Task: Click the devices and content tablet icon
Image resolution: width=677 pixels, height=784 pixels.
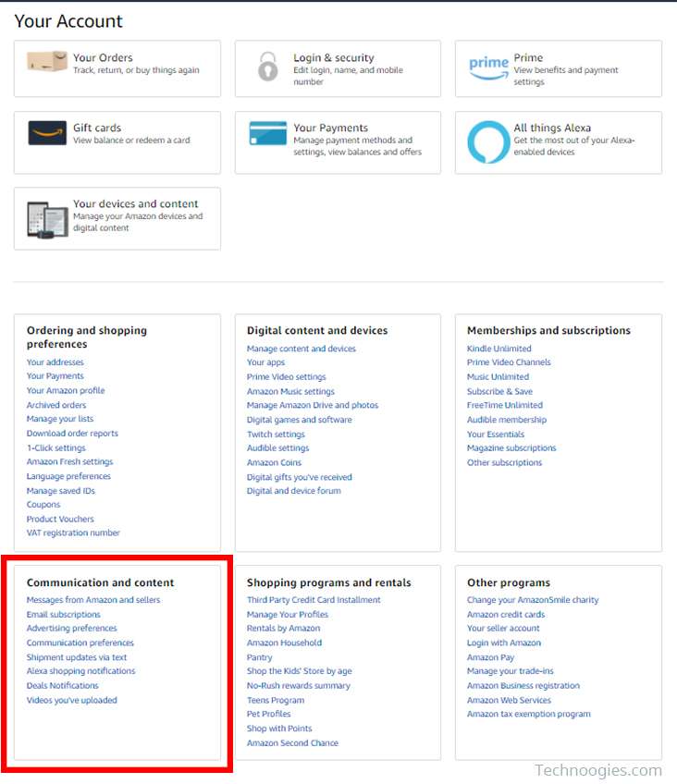Action: click(x=47, y=219)
